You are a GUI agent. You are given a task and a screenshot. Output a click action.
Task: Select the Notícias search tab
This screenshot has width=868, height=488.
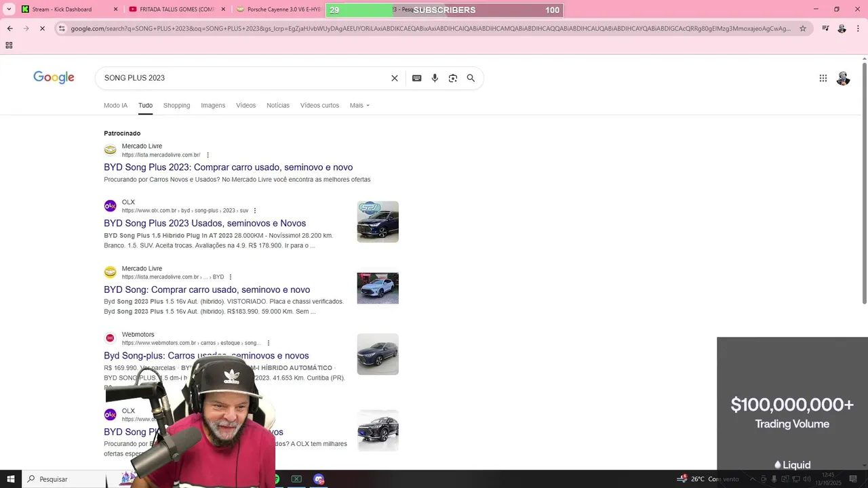point(278,106)
